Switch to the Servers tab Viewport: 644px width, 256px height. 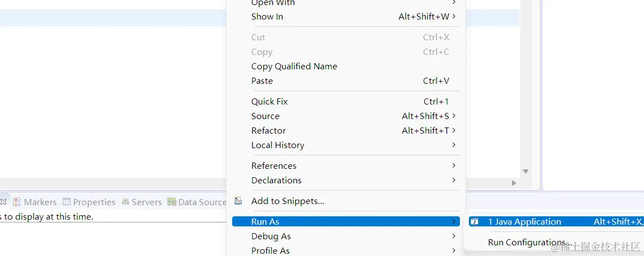pyautogui.click(x=142, y=202)
